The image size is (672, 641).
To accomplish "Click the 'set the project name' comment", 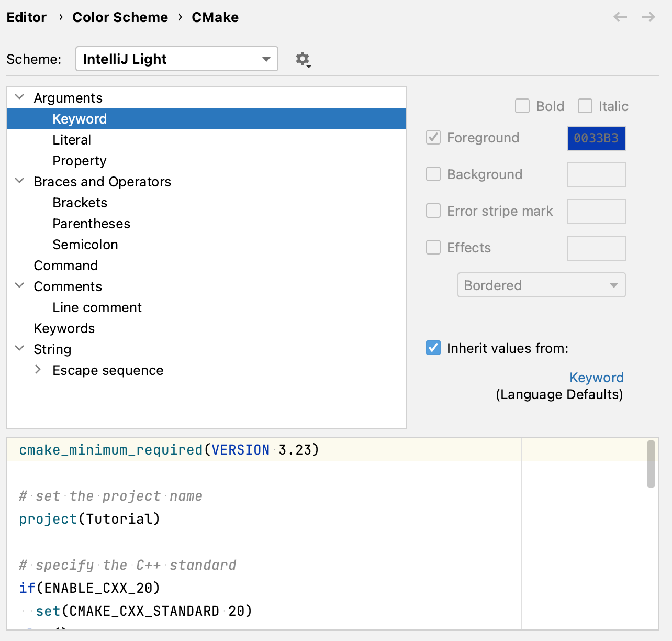I will click(111, 496).
